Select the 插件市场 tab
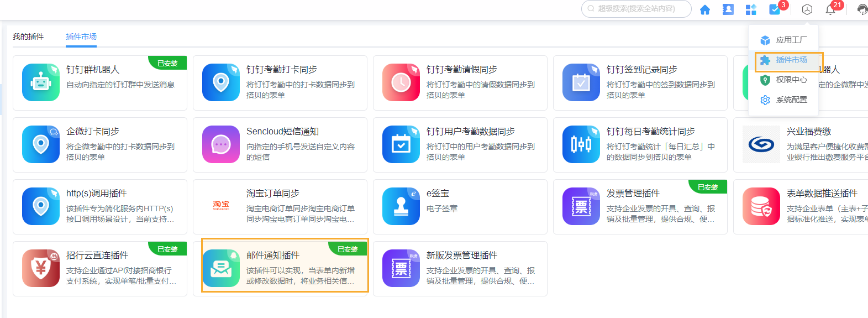The image size is (868, 318). pos(81,37)
